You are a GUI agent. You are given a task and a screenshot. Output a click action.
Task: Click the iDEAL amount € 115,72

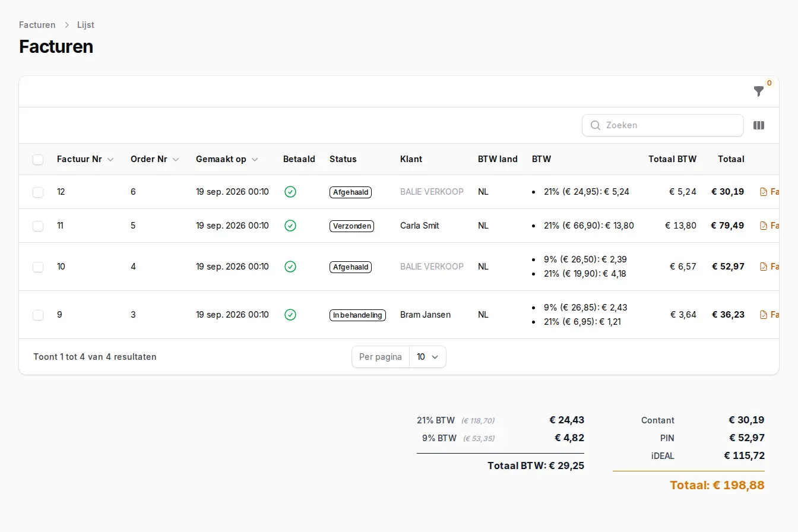(x=744, y=456)
